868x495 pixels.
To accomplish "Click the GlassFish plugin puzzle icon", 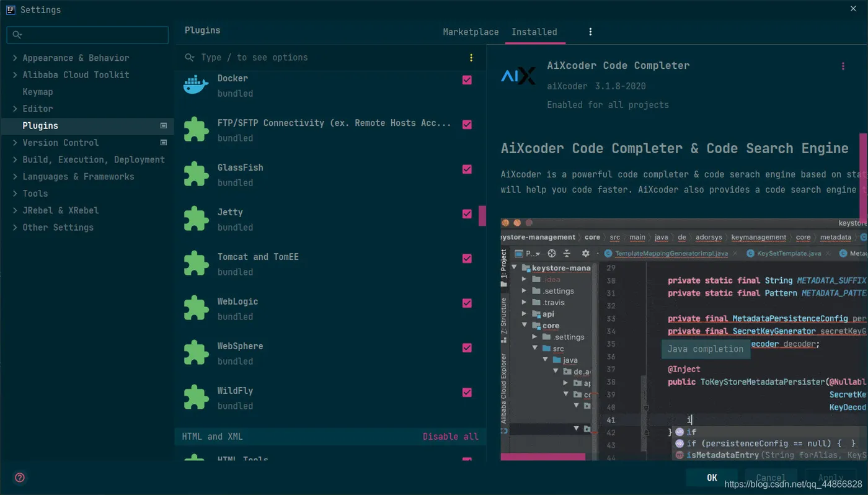I will pos(196,174).
